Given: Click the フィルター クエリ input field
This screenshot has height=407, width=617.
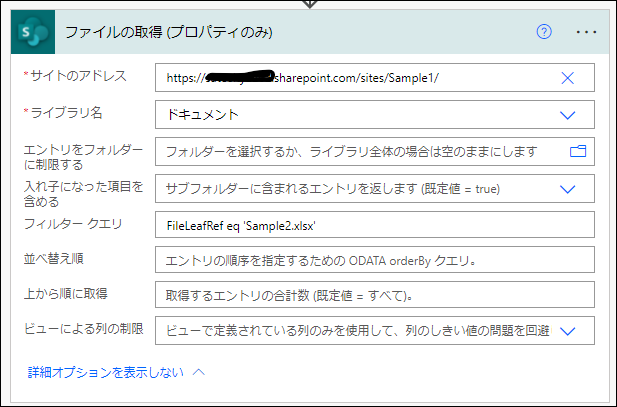Looking at the screenshot, I should click(x=375, y=225).
